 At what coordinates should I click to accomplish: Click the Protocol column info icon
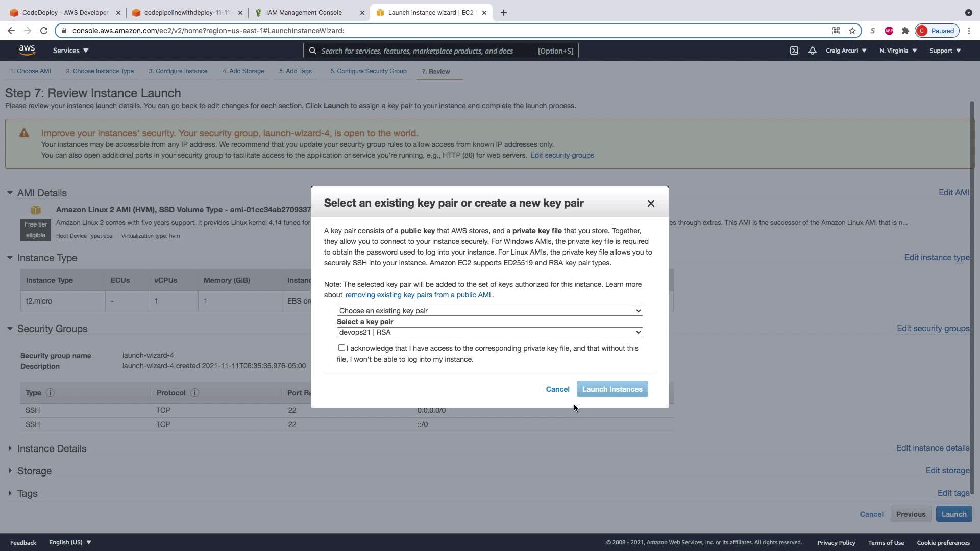coord(194,393)
